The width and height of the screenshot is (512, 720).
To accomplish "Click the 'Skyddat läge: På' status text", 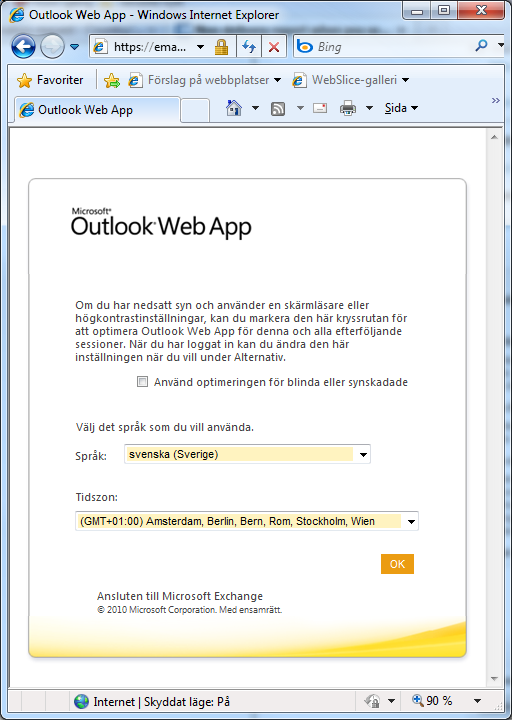I will pos(186,702).
